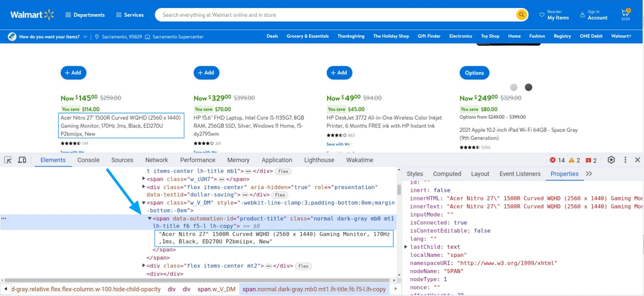644x296 pixels.
Task: Click the Services grid icon
Action: 119,15
